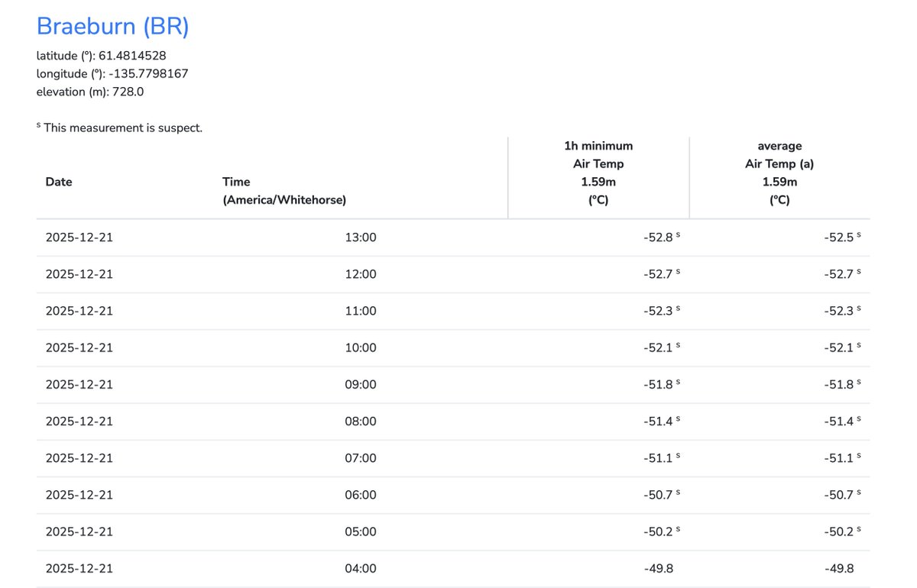Click the -50.2 minimum temp at 05:00
The width and height of the screenshot is (917, 588).
[662, 531]
